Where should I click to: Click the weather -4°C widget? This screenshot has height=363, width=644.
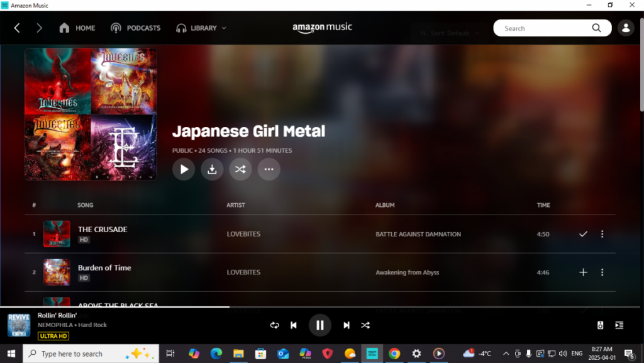click(x=477, y=354)
